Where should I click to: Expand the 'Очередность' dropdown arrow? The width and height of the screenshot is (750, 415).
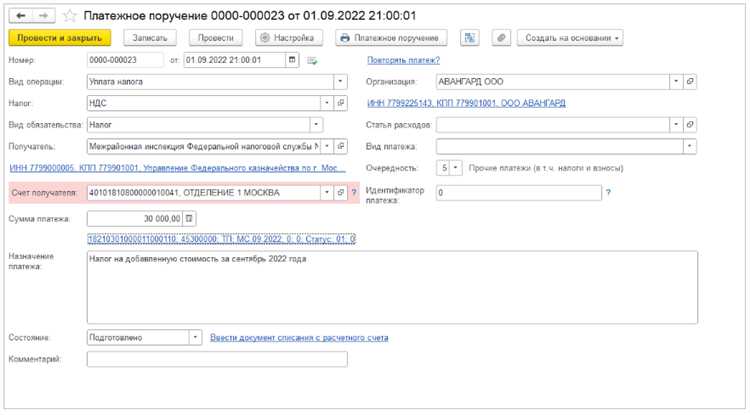click(456, 168)
